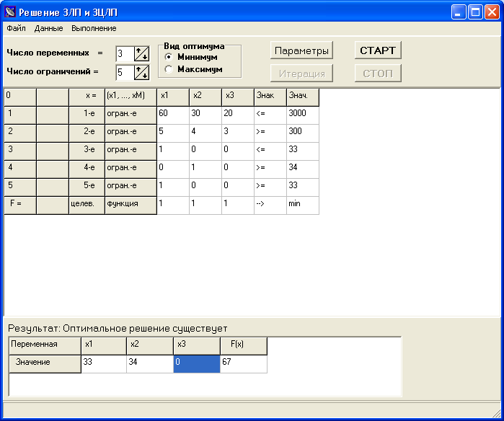Minimize the Решение ЗЛП и ЗЦЛП window

pyautogui.click(x=459, y=12)
